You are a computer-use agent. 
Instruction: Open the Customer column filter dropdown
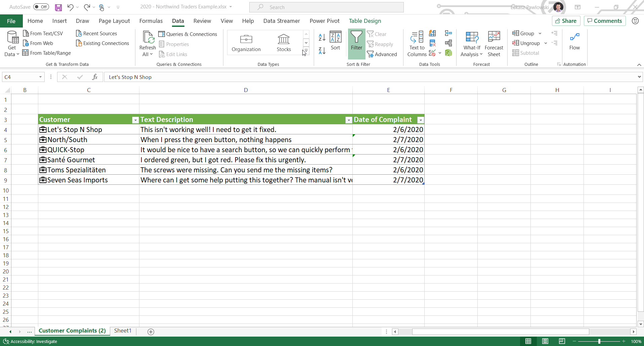[x=135, y=120]
